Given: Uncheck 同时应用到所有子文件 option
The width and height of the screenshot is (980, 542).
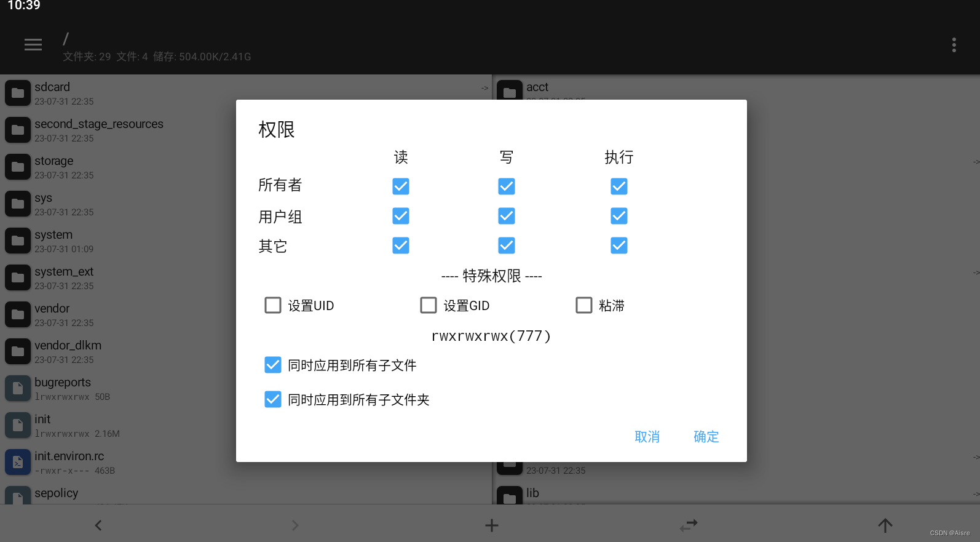Looking at the screenshot, I should coord(273,365).
